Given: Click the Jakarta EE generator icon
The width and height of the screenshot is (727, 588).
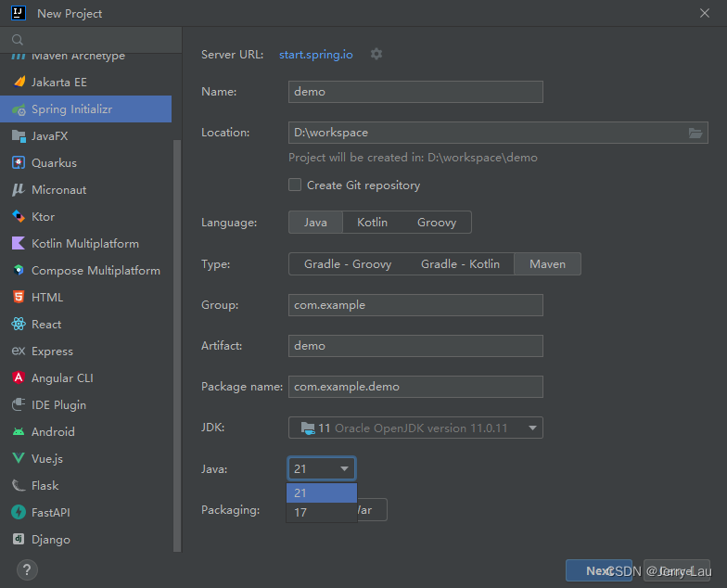Looking at the screenshot, I should [19, 82].
